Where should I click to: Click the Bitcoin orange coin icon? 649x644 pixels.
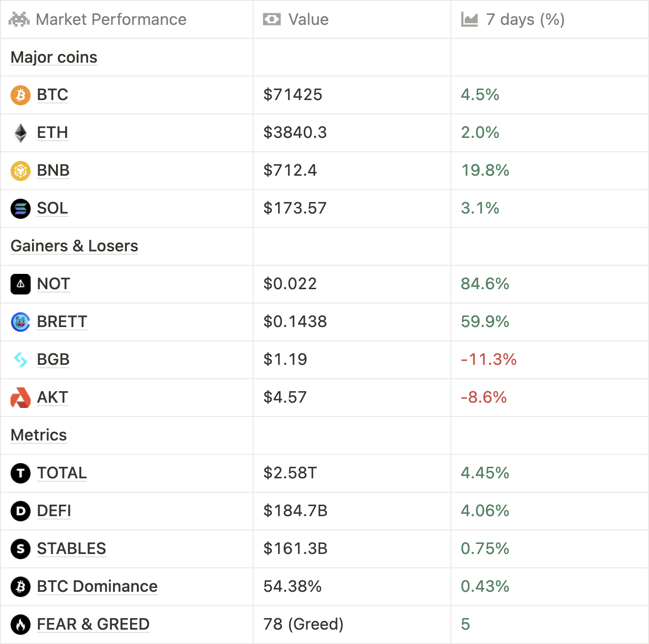tap(21, 95)
